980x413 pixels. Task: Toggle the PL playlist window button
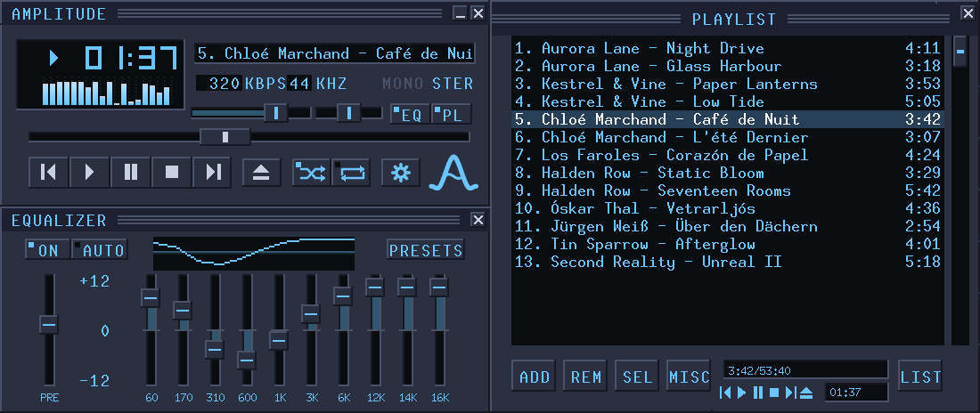(452, 114)
